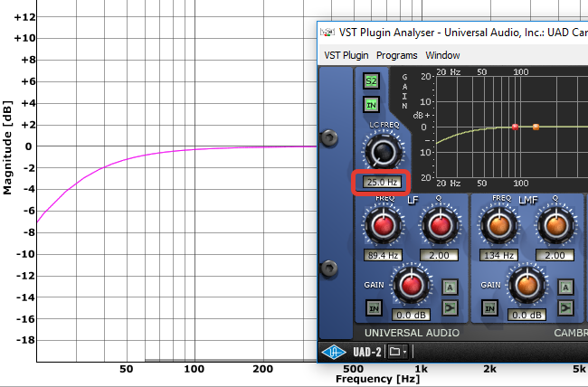Select the orange LMF node on EQ graph
The height and width of the screenshot is (387, 588).
click(536, 127)
